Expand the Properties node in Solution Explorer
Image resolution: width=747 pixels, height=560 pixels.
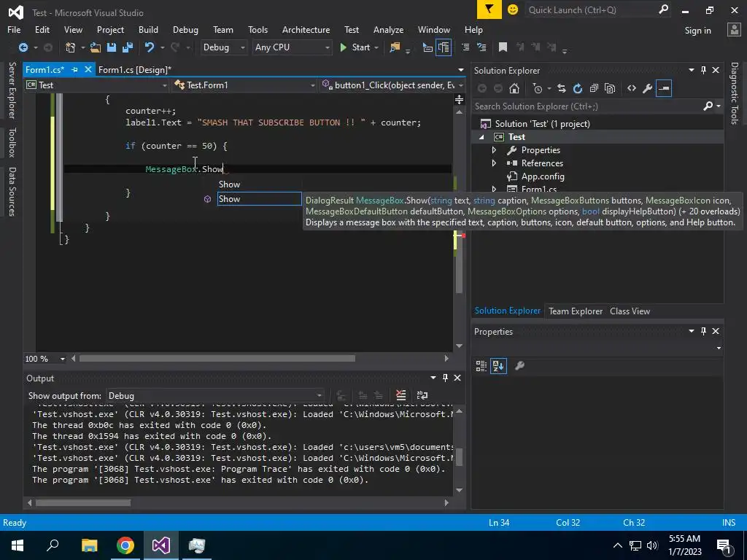pos(494,150)
